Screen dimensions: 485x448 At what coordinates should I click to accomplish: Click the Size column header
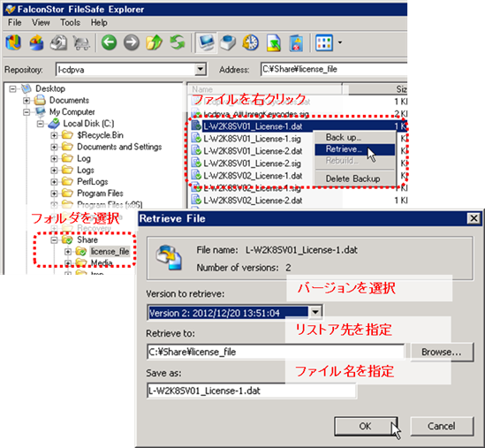377,89
